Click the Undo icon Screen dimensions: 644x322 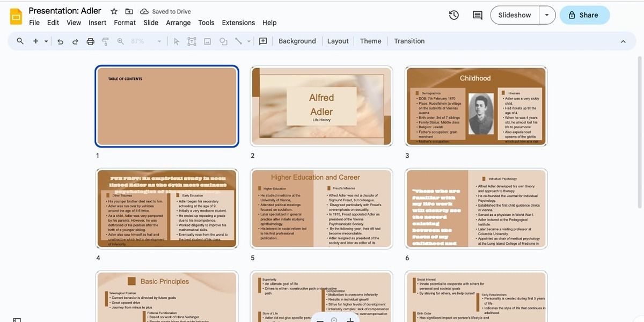click(x=60, y=41)
